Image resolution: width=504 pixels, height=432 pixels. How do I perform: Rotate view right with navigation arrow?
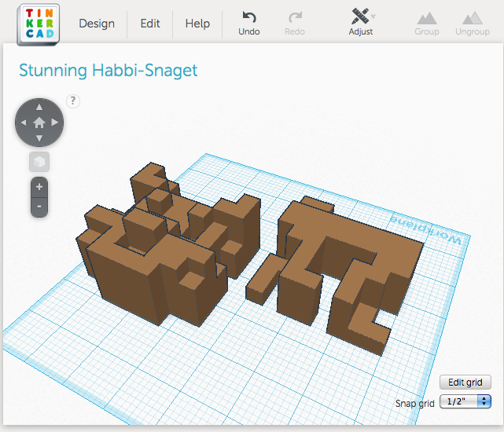pos(54,123)
